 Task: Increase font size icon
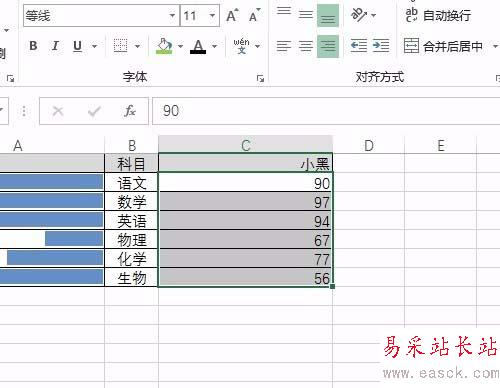[x=232, y=15]
